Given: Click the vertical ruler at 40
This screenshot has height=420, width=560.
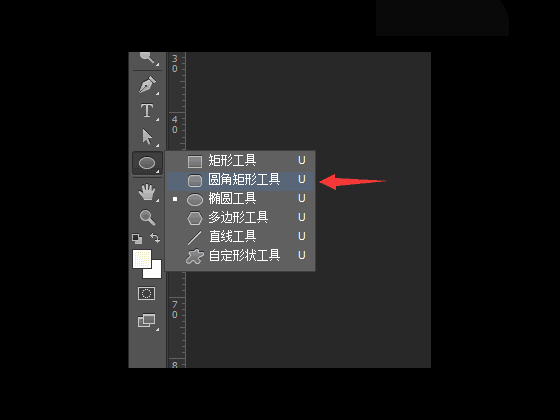Looking at the screenshot, I should pos(175,125).
